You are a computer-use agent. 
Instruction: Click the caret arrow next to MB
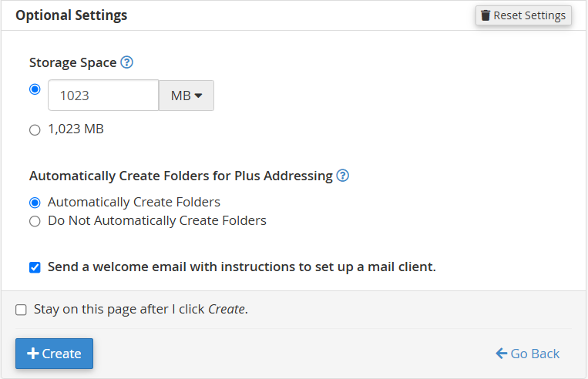(198, 96)
